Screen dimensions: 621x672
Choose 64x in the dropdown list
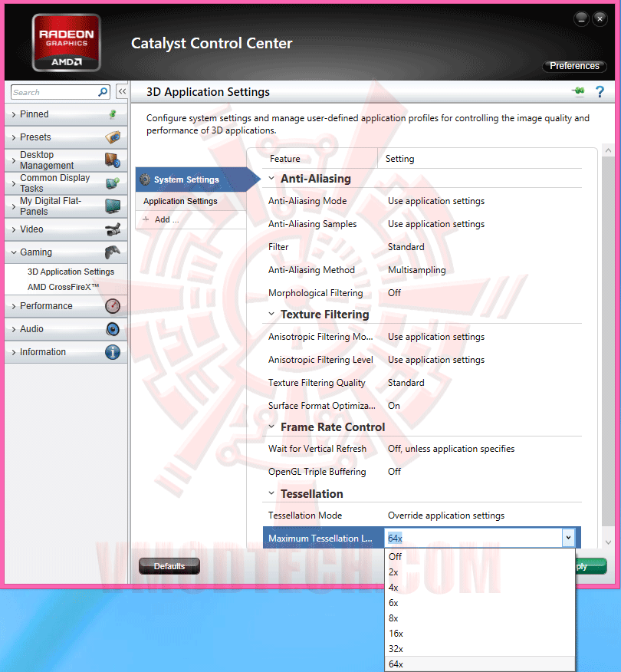coord(480,664)
